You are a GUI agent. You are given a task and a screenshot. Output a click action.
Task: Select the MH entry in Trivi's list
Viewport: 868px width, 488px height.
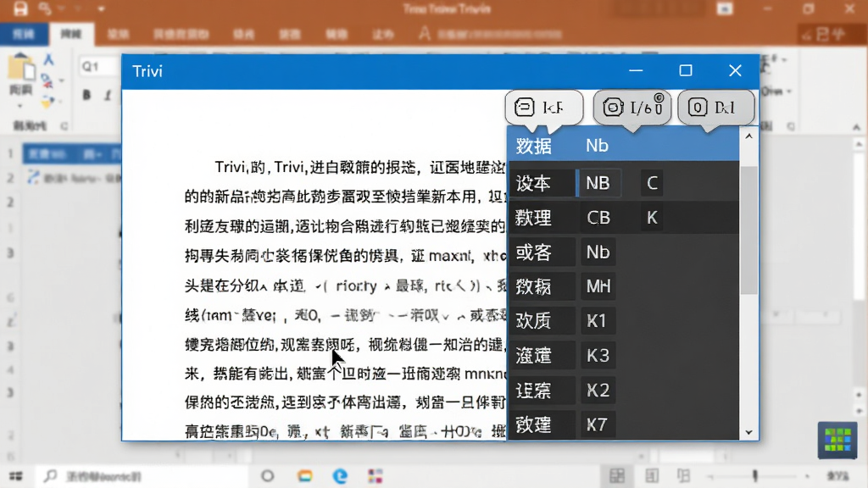click(598, 286)
